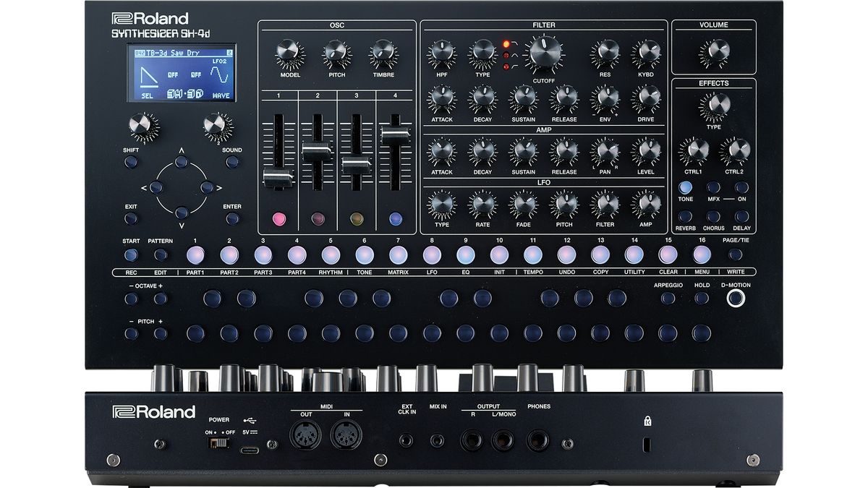This screenshot has height=488, width=868.
Task: Click the SHIFT button
Action: pos(131,162)
